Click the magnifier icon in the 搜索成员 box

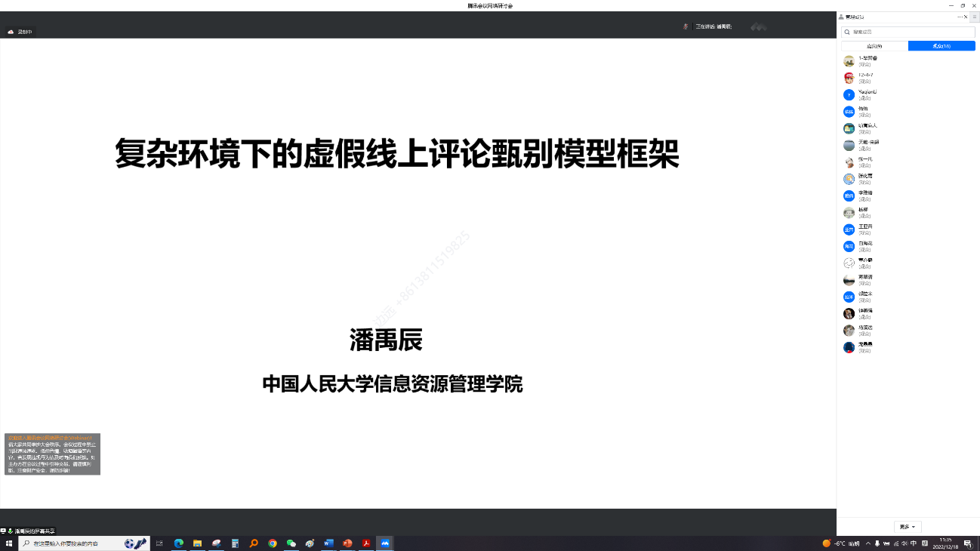pos(847,32)
